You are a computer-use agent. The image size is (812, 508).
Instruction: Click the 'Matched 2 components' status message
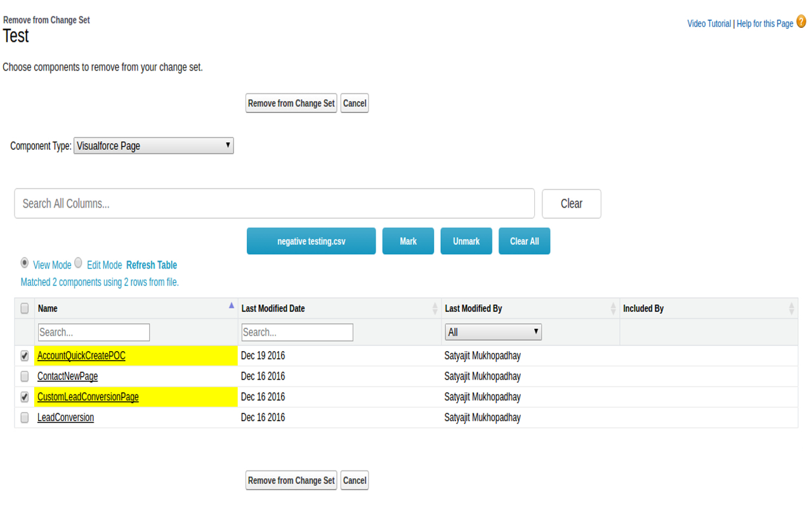coord(100,282)
